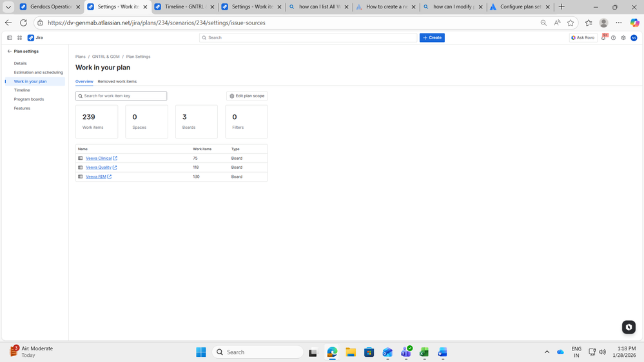Switch to the Overview tab
The image size is (644, 362).
[x=84, y=82]
